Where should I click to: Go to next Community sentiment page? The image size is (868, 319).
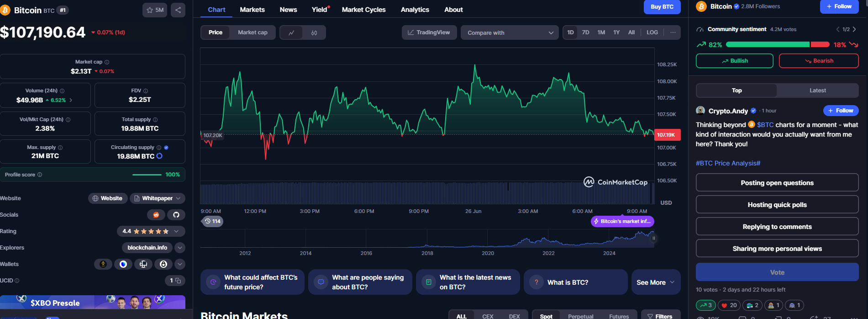click(854, 29)
